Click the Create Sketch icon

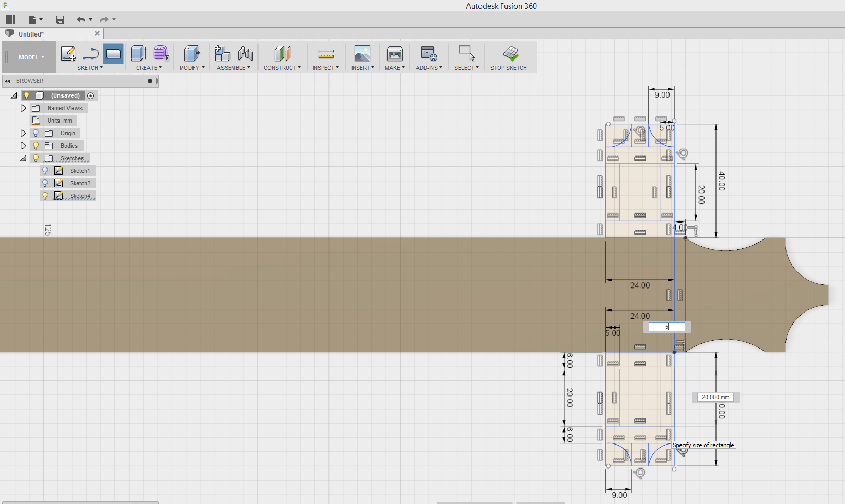68,54
